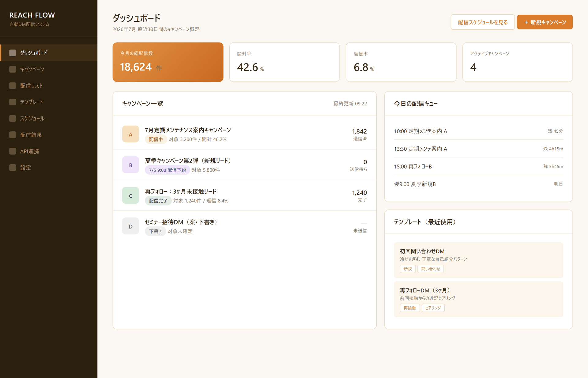Click the ダッシュボード sidebar icon
This screenshot has height=378, width=588.
13,53
